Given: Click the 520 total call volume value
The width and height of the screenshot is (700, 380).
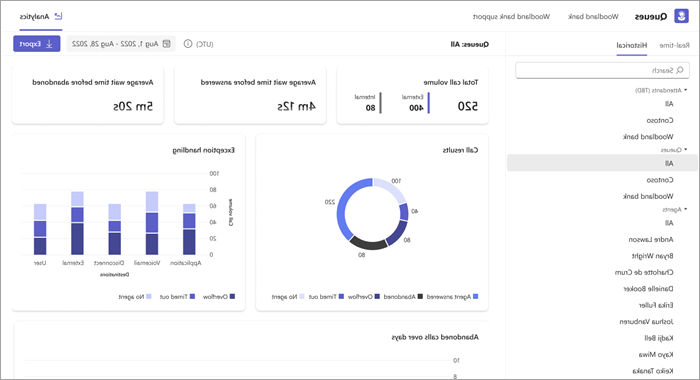Looking at the screenshot, I should [x=467, y=106].
